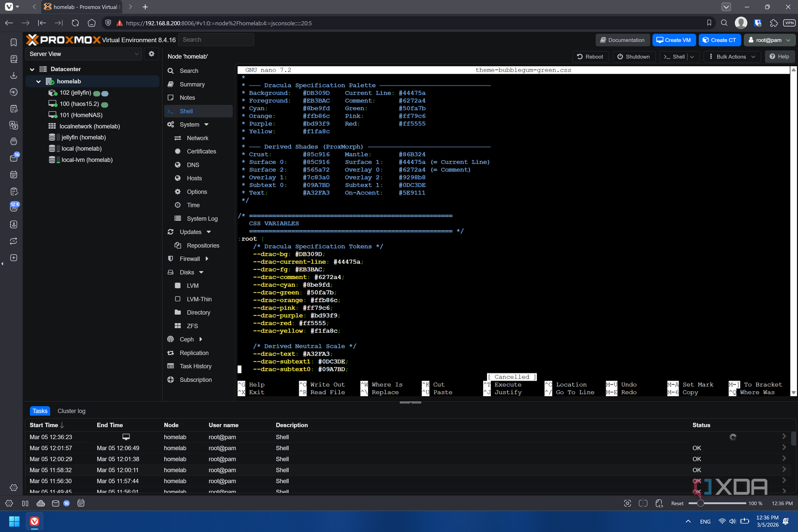Click the Create VM button

click(674, 40)
